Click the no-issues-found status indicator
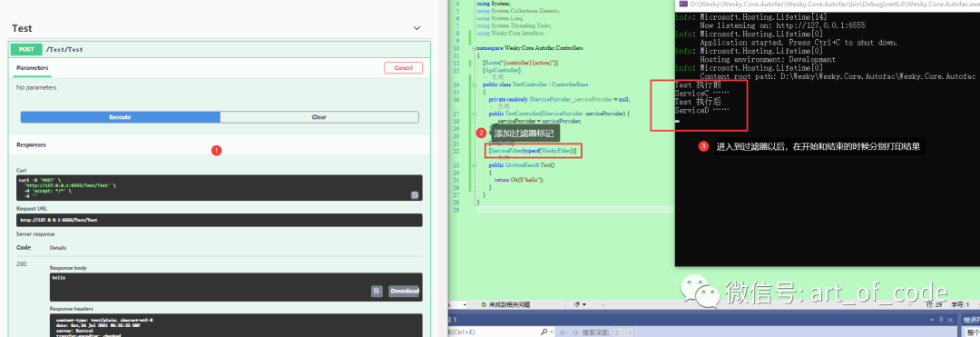This screenshot has width=980, height=337. pos(505,304)
